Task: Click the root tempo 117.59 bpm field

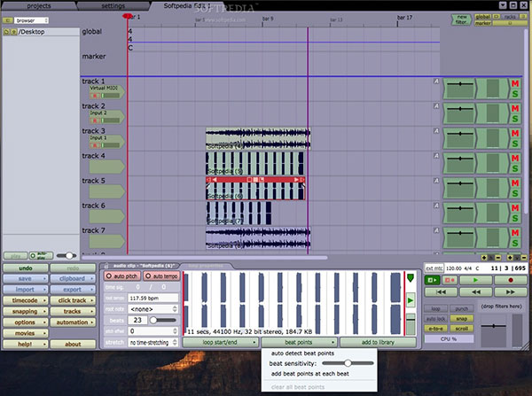Action: [x=153, y=298]
